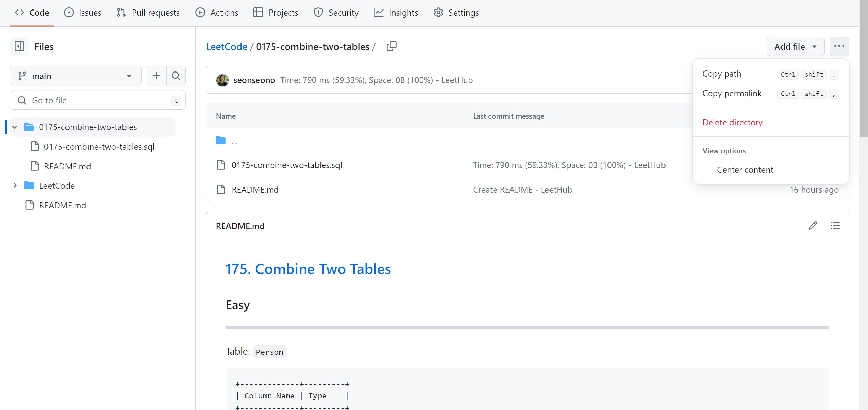Screen dimensions: 868x410
Task: Choose Delete directory menu entry
Action: coord(732,122)
